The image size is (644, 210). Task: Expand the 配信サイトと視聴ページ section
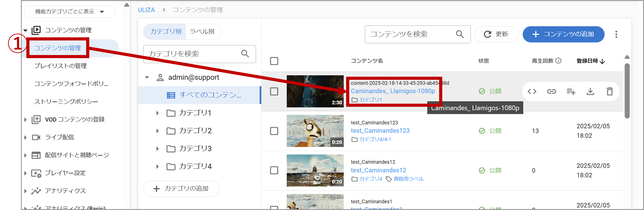(25, 155)
